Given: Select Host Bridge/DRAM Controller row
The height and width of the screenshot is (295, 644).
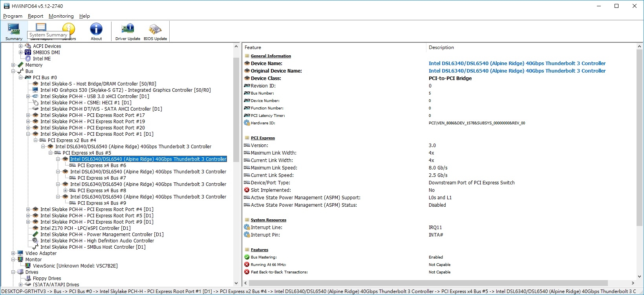Looking at the screenshot, I should [98, 84].
